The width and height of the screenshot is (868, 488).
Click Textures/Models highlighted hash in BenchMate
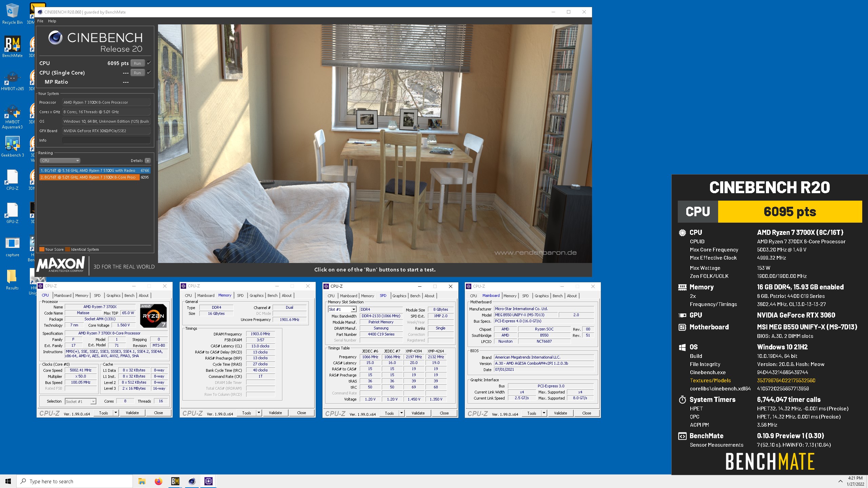[x=786, y=380]
